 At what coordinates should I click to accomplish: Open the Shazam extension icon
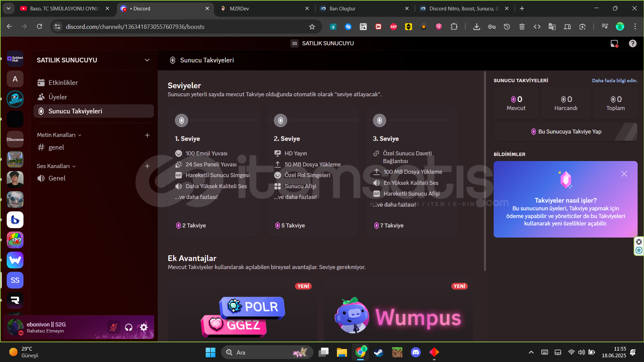pos(348,27)
